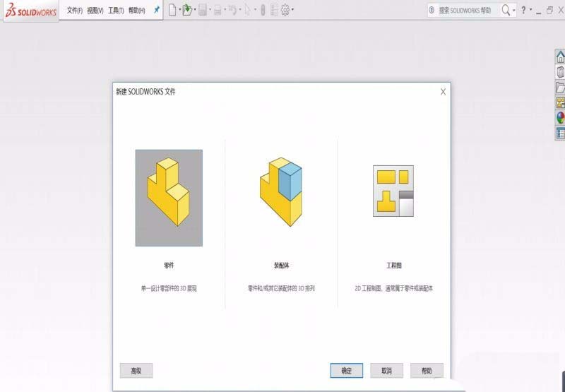Viewport: 565px width, 392px height.
Task: Click the 装配体 label
Action: (281, 266)
